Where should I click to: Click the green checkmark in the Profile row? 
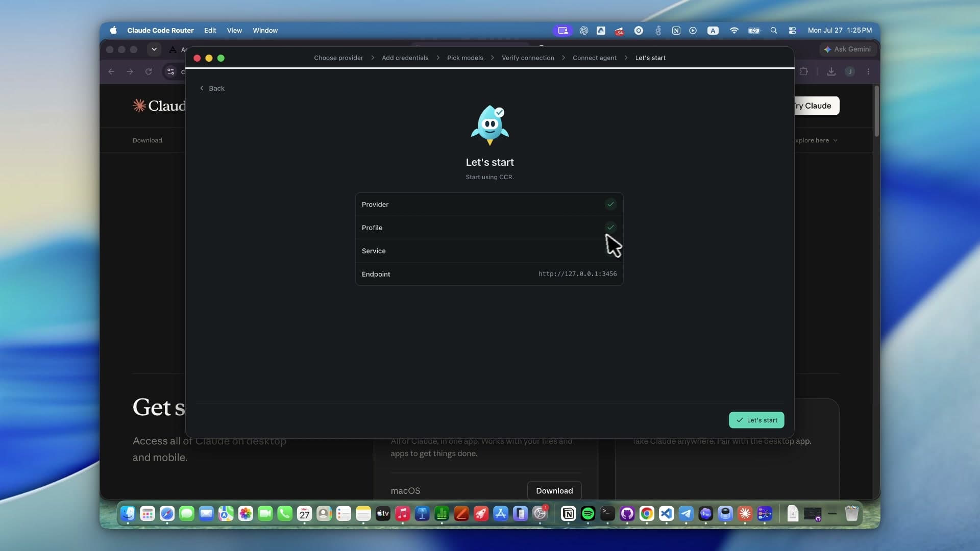click(x=610, y=228)
